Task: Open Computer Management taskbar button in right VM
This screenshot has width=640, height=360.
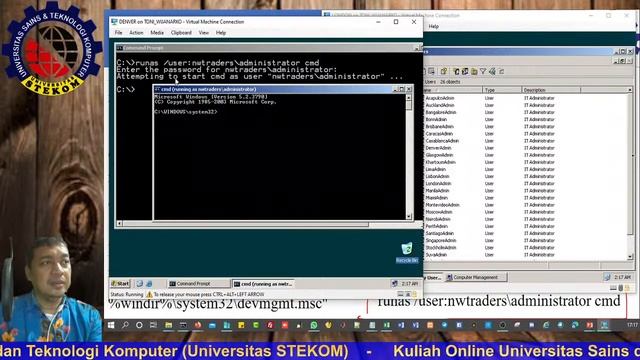Action: 476,277
